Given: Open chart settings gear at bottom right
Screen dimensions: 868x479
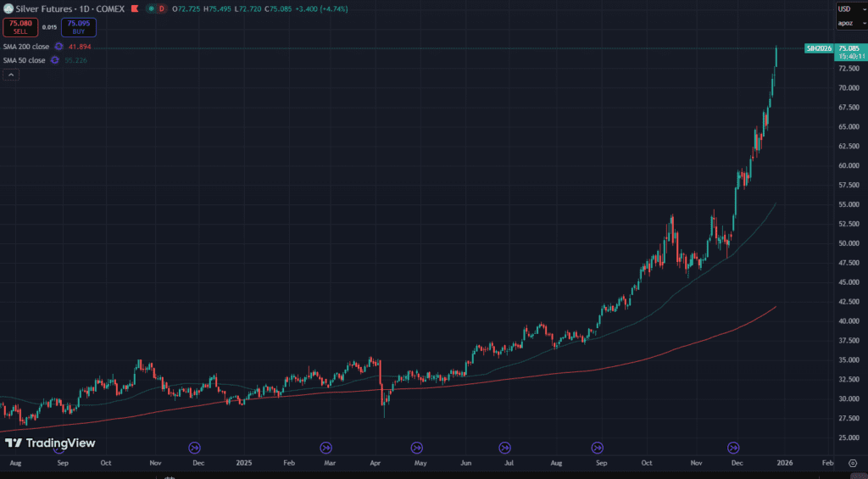Looking at the screenshot, I should point(852,464).
